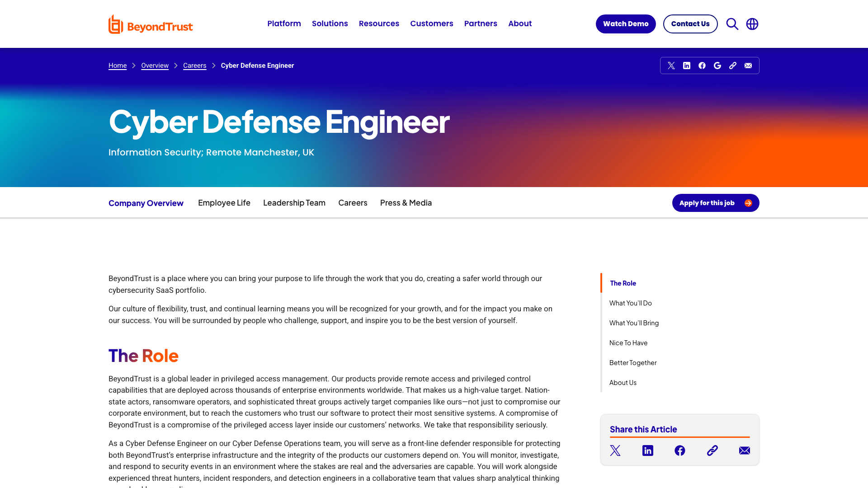Open the site search magnifier icon
This screenshot has width=868, height=488.
coord(732,24)
